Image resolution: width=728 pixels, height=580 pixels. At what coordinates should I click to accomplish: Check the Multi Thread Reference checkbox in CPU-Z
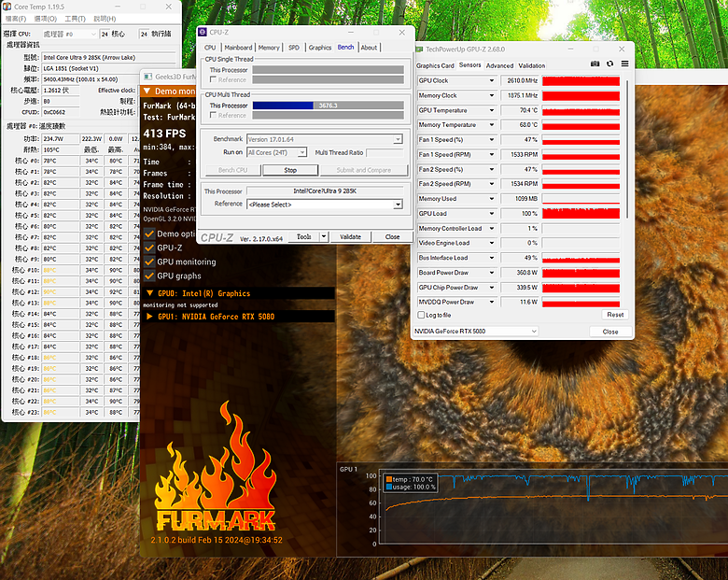(213, 115)
